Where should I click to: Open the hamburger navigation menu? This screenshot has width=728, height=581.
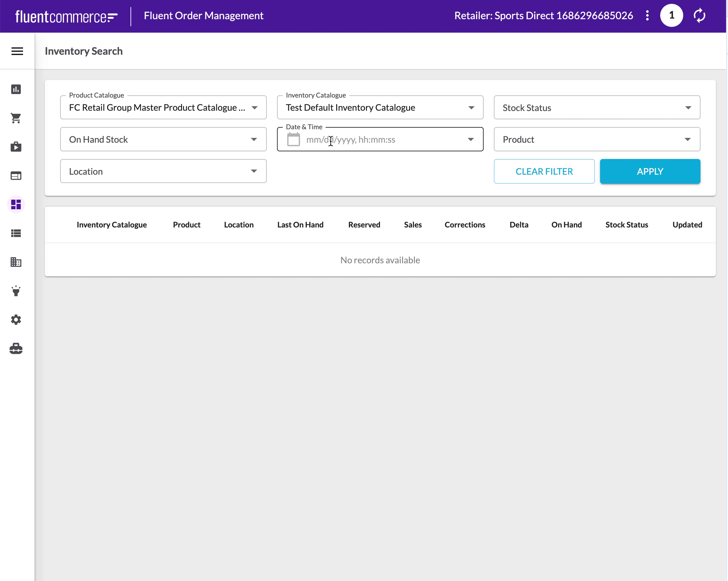(x=17, y=51)
